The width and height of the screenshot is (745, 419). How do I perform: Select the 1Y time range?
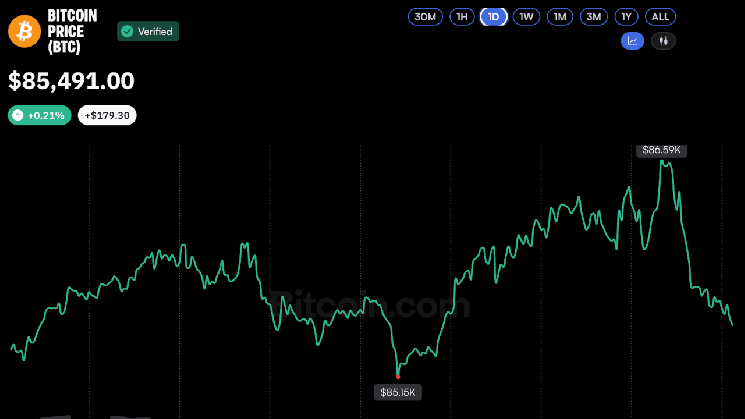627,17
